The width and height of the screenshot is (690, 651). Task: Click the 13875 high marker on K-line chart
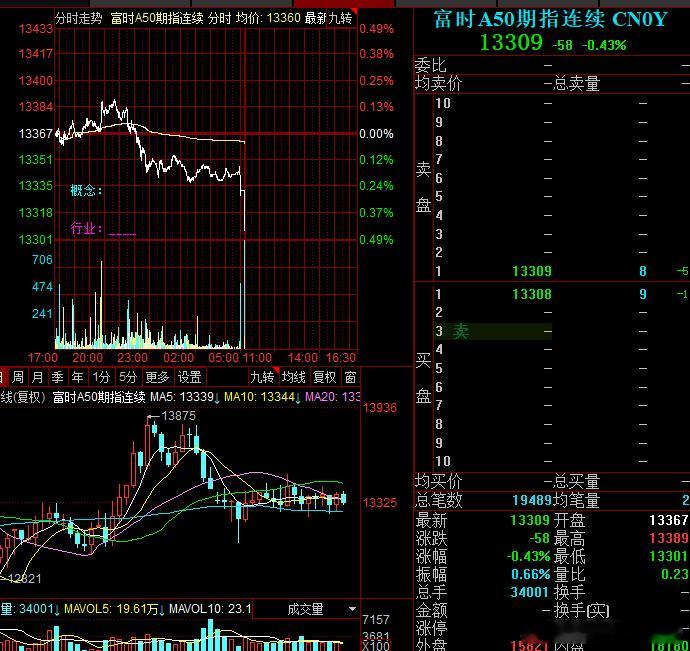(178, 416)
